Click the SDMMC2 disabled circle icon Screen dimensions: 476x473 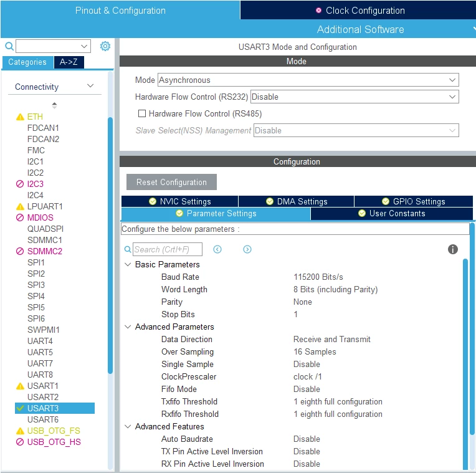[20, 251]
